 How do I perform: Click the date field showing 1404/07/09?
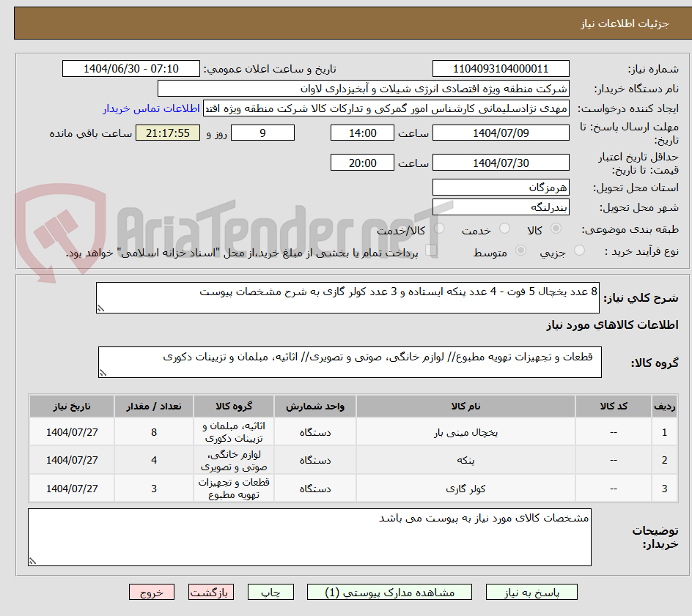(x=501, y=133)
